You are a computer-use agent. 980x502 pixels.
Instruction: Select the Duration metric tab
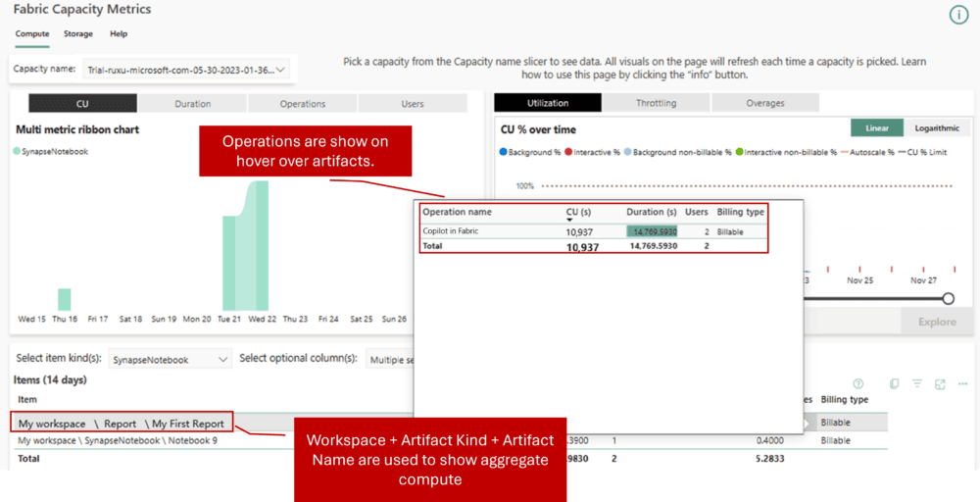(192, 104)
